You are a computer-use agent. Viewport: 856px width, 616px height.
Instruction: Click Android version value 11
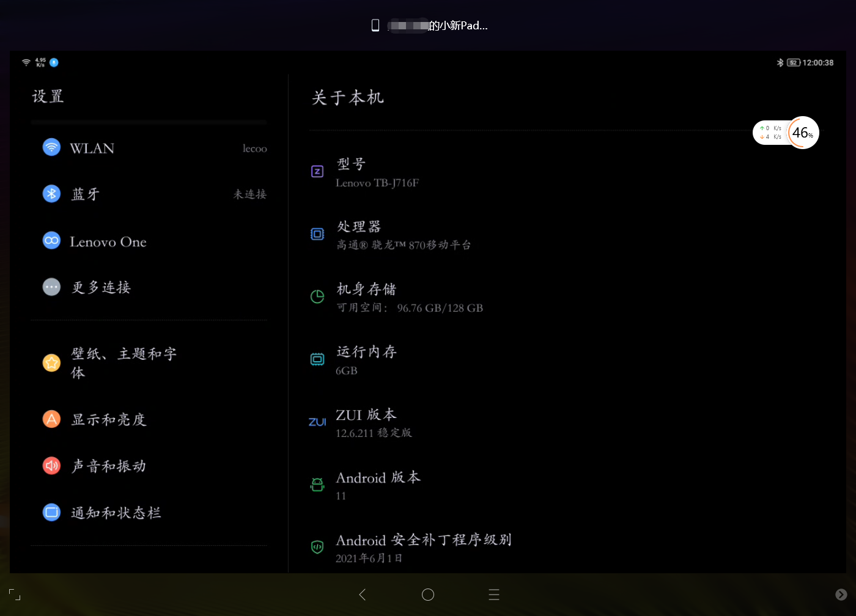coord(341,496)
